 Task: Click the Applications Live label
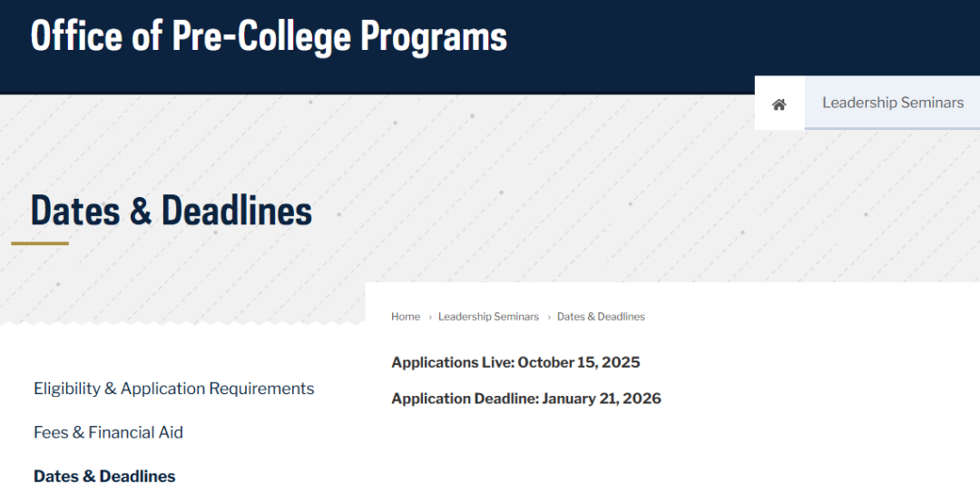click(x=452, y=362)
